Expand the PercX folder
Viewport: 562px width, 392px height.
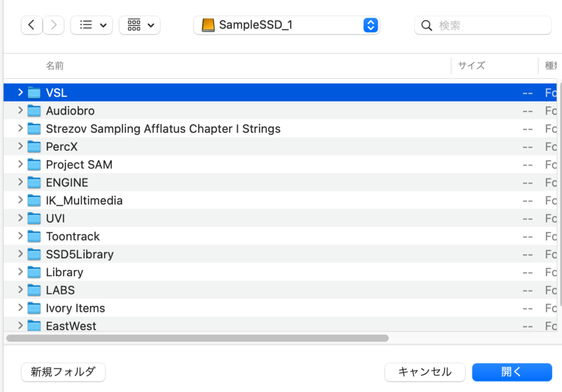[x=20, y=146]
